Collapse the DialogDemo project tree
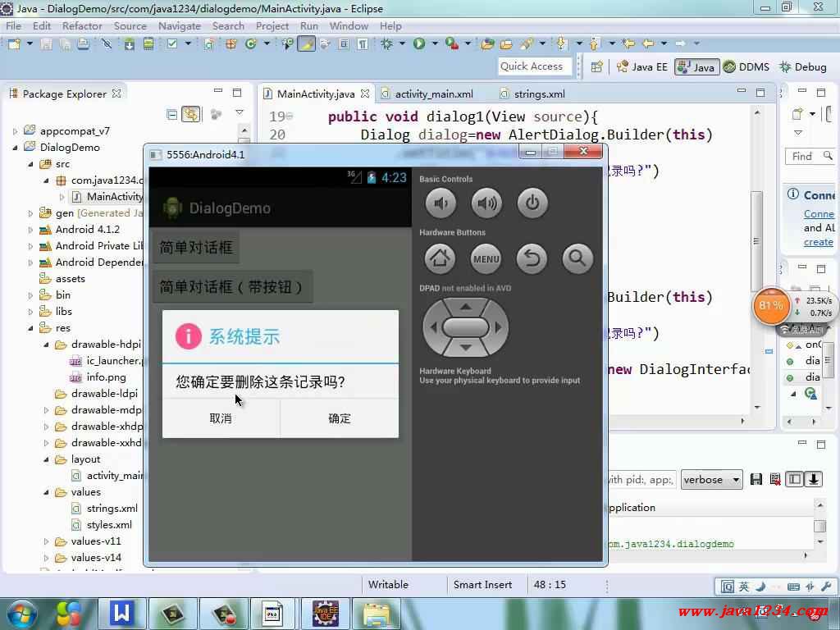Screen dimensions: 840x630 [15, 148]
